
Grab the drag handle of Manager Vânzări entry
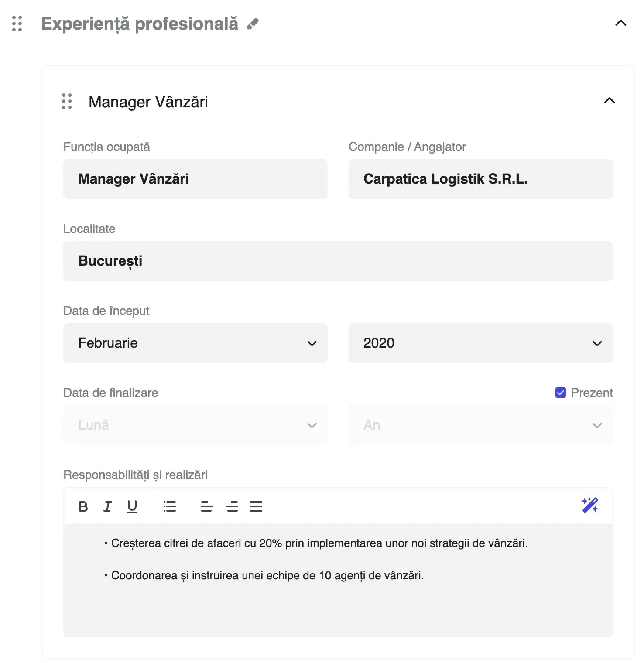(66, 102)
